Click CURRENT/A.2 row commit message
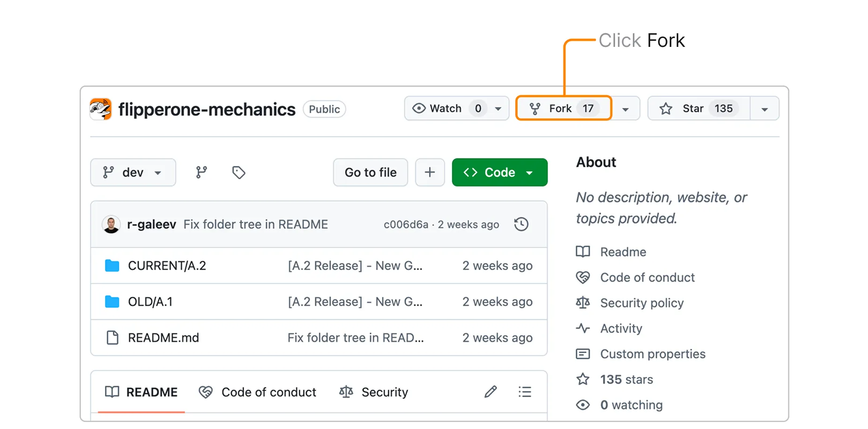The height and width of the screenshot is (429, 868). coord(355,266)
